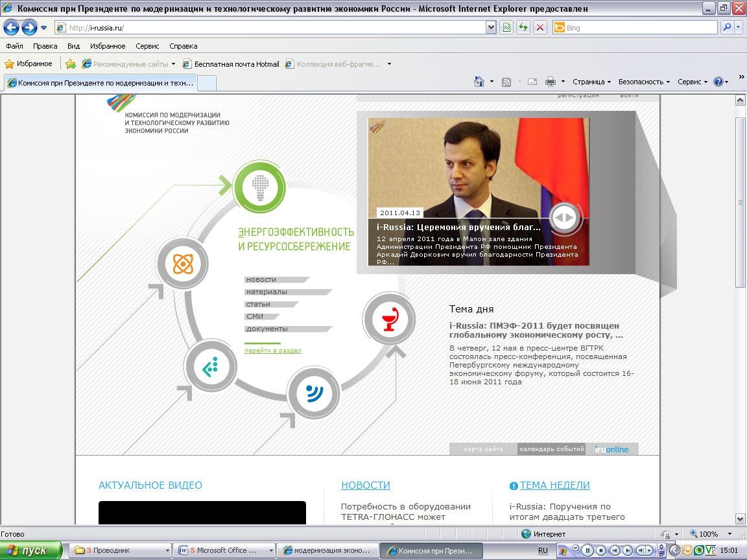Image resolution: width=747 pixels, height=560 pixels.
Task: Open the recent pages dropdown beside Forward
Action: pos(44,28)
